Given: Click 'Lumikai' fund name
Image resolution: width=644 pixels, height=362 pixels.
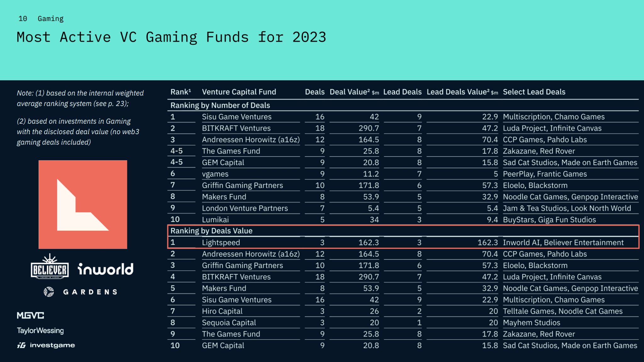Looking at the screenshot, I should [x=215, y=220].
